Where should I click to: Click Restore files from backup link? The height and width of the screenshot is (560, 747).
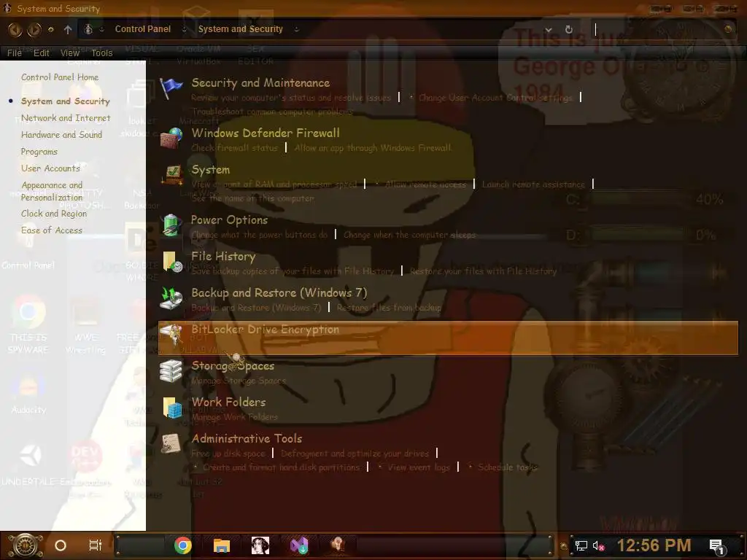[389, 308]
